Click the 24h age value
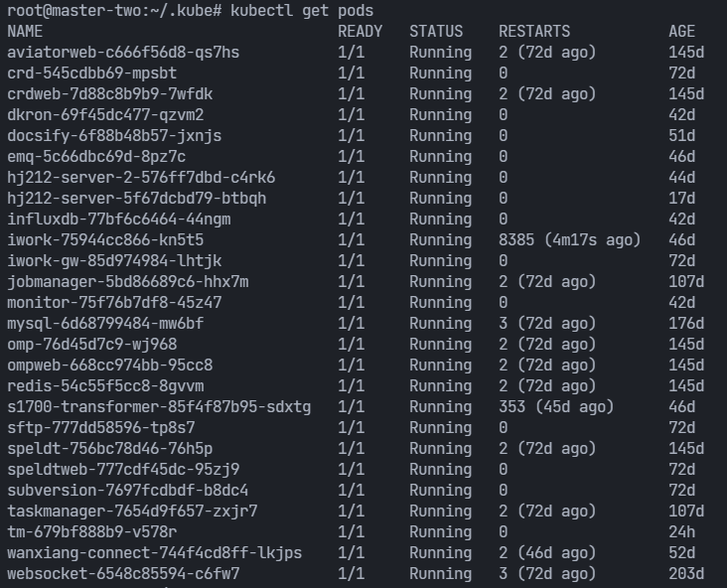Viewport: 727px width, 588px height. (x=681, y=532)
